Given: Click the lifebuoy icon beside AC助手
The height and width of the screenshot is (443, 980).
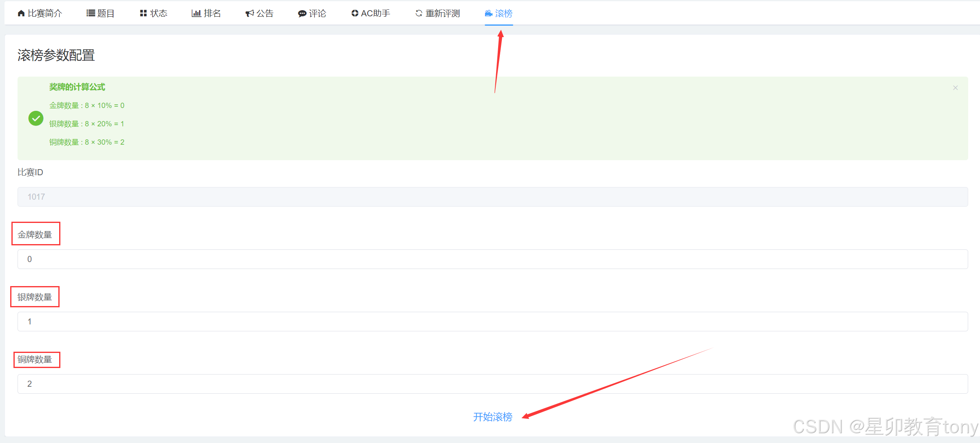Looking at the screenshot, I should 355,13.
